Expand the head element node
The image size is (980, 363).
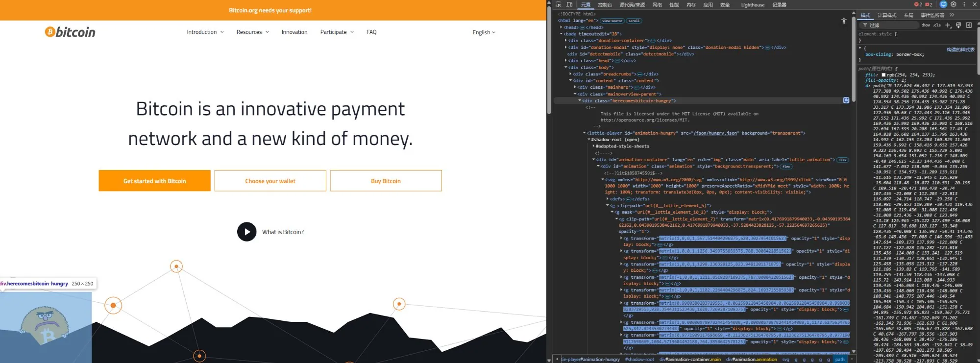pos(562,27)
